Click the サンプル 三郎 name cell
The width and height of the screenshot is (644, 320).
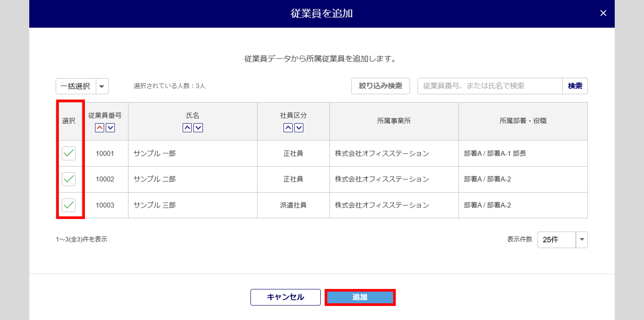pos(155,205)
